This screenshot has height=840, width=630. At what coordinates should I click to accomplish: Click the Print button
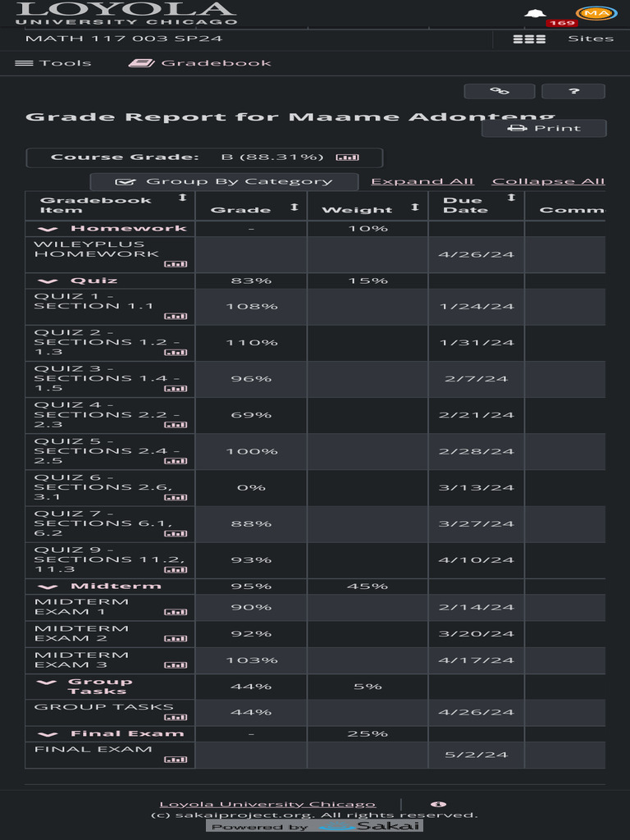pos(544,129)
